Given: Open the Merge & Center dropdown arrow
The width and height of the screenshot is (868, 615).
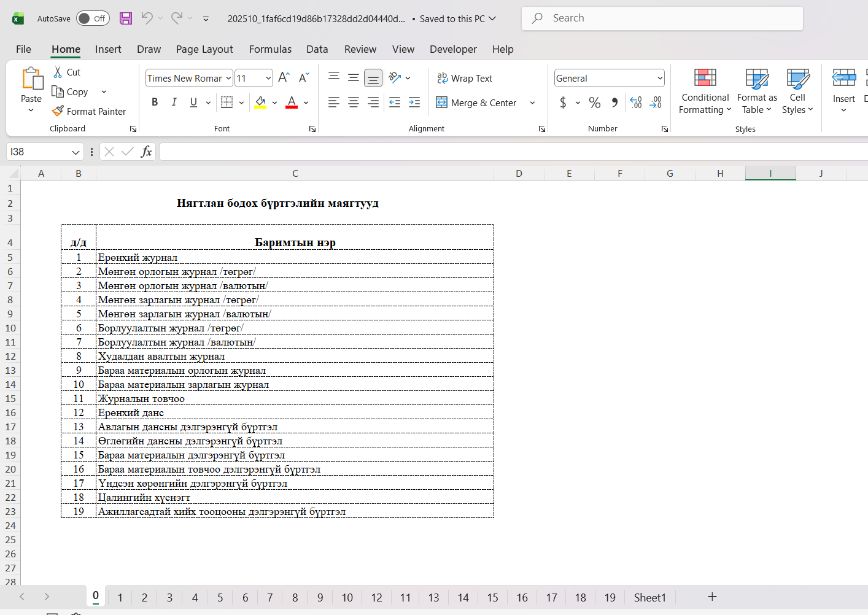Looking at the screenshot, I should pyautogui.click(x=532, y=102).
